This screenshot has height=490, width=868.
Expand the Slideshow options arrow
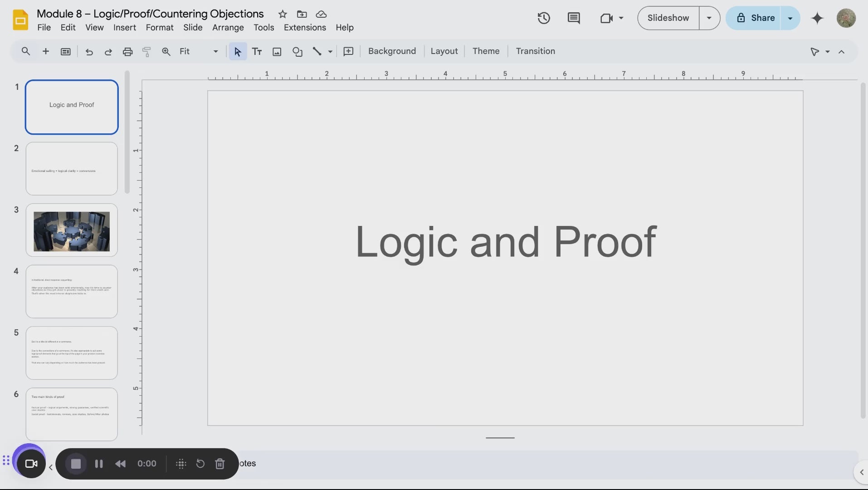(709, 18)
